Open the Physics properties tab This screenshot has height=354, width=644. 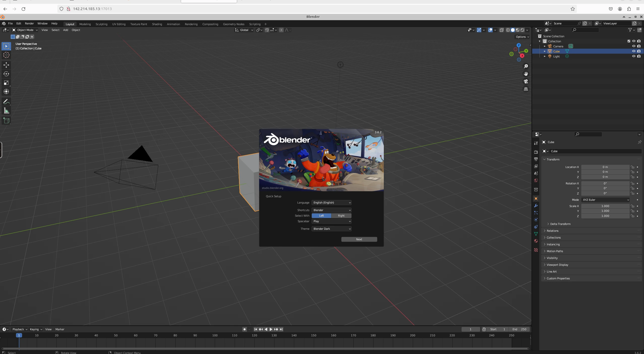coord(536,220)
